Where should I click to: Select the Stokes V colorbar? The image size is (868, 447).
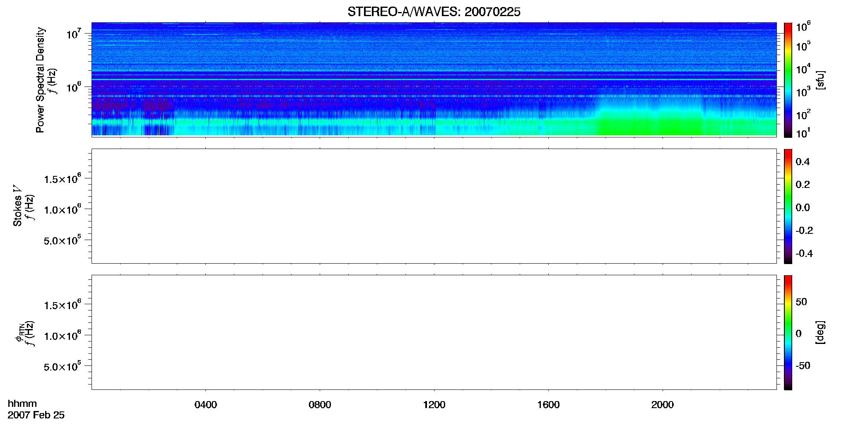pos(788,206)
